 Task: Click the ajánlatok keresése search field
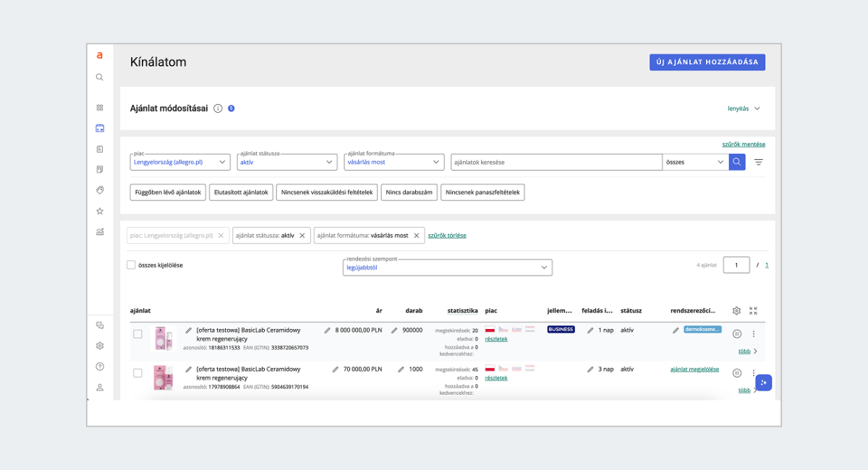556,162
